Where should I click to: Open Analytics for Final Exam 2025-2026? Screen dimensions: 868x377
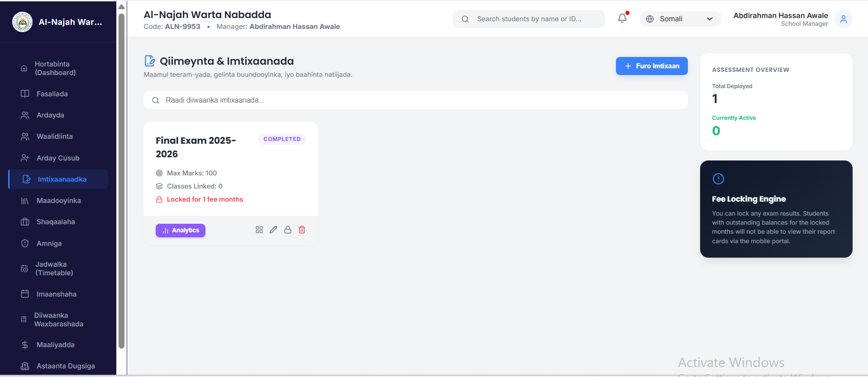click(x=181, y=231)
